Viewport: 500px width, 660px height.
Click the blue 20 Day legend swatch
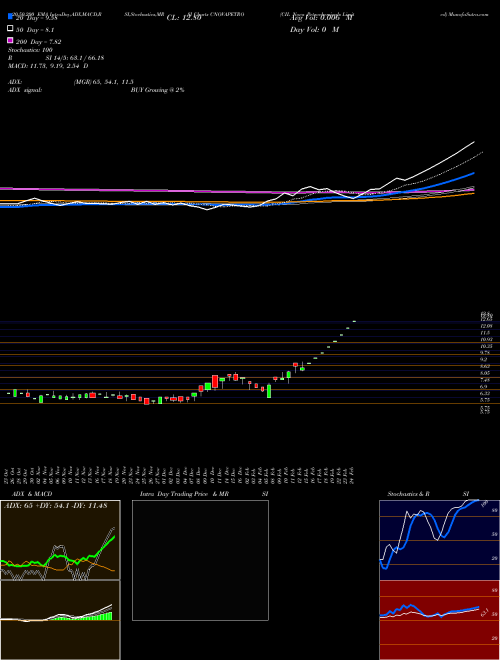click(x=10, y=17)
